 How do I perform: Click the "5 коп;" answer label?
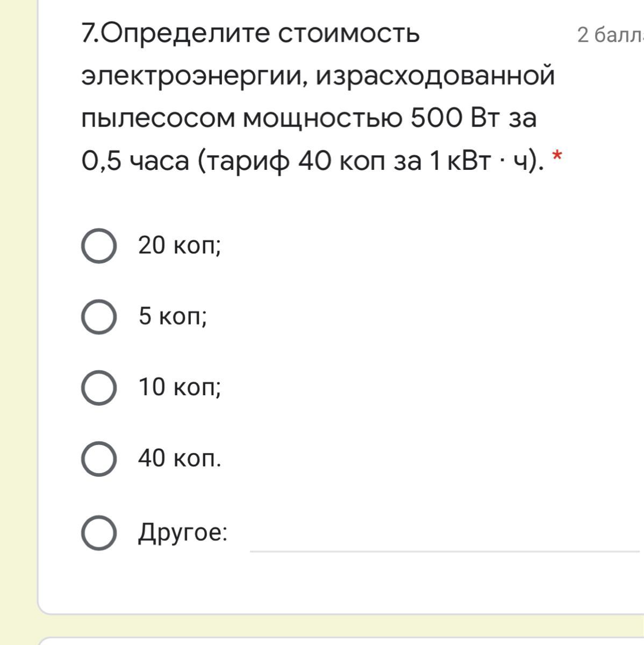click(173, 317)
